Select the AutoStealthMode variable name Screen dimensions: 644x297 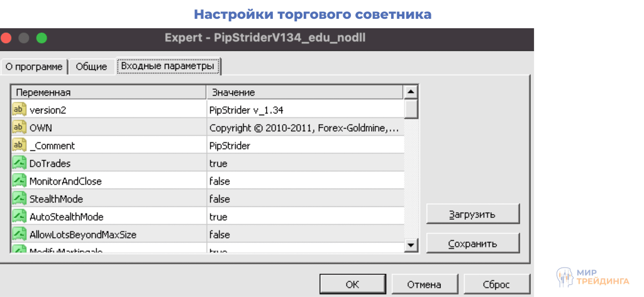point(66,217)
